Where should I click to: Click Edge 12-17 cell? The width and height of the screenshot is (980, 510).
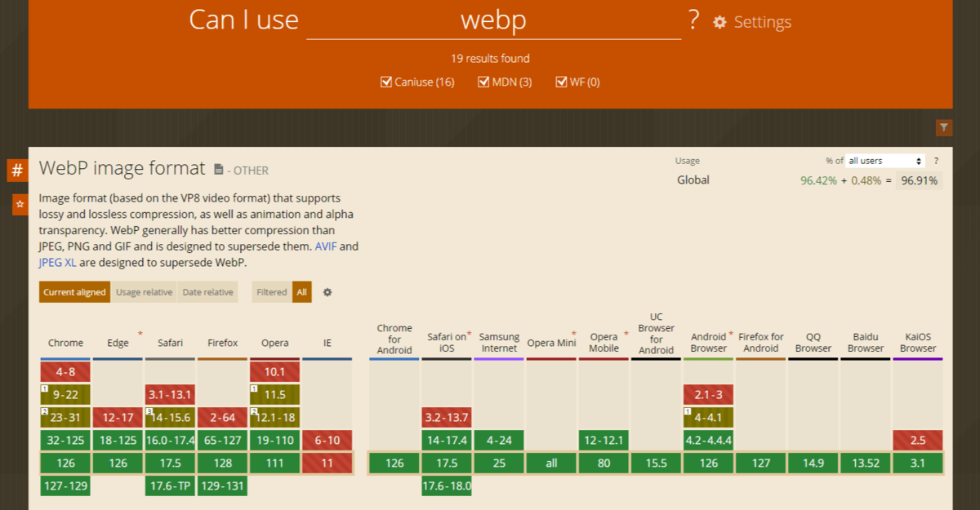(118, 418)
